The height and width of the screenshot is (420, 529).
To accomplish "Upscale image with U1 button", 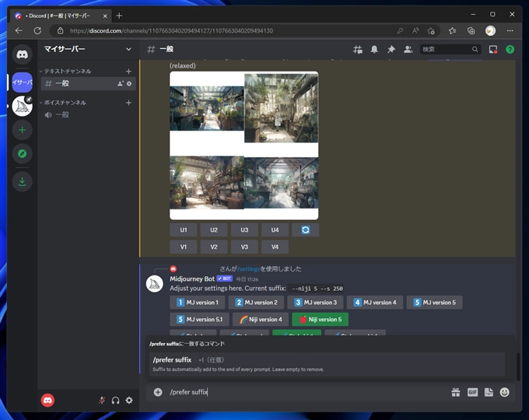I will pyautogui.click(x=183, y=230).
